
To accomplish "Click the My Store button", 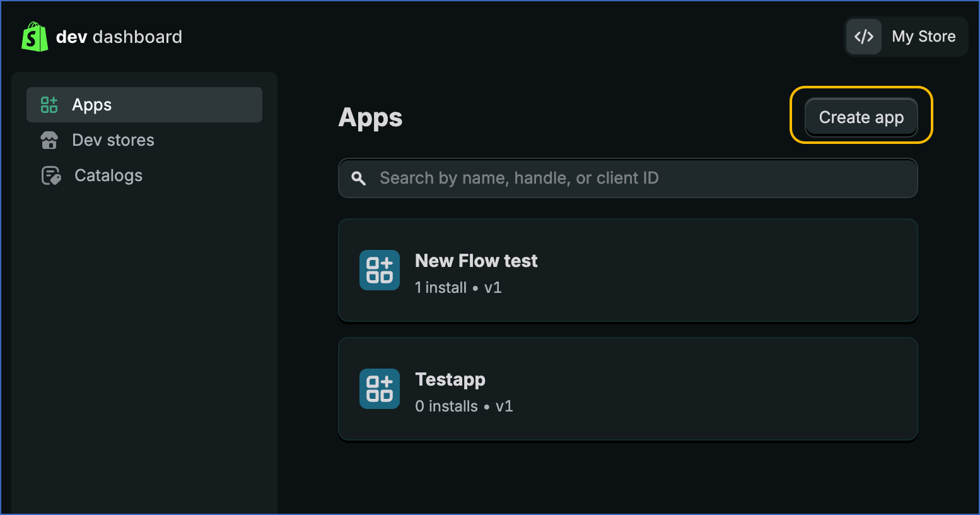I will (x=924, y=36).
